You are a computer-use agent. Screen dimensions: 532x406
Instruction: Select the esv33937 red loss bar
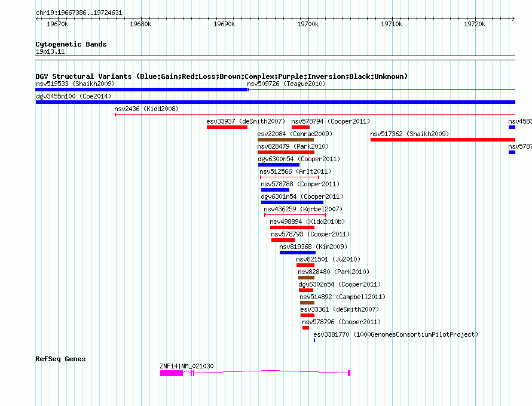tap(227, 127)
